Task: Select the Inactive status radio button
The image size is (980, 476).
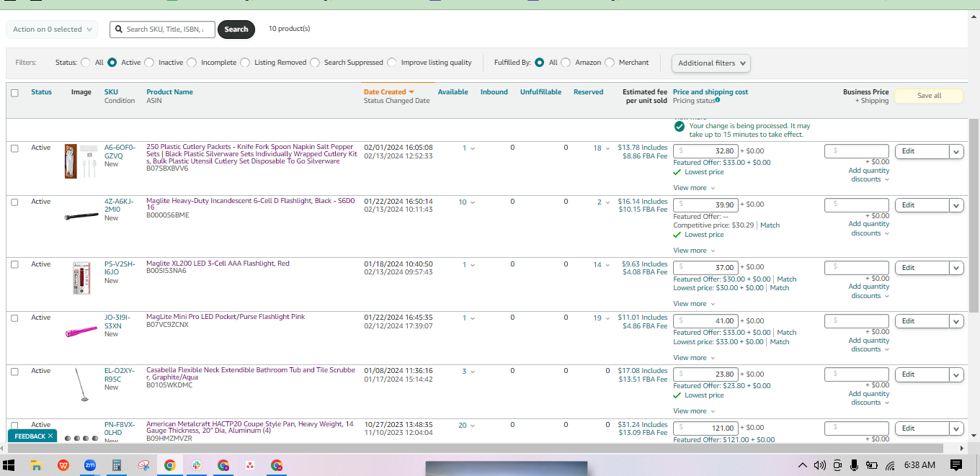Action: coord(150,63)
